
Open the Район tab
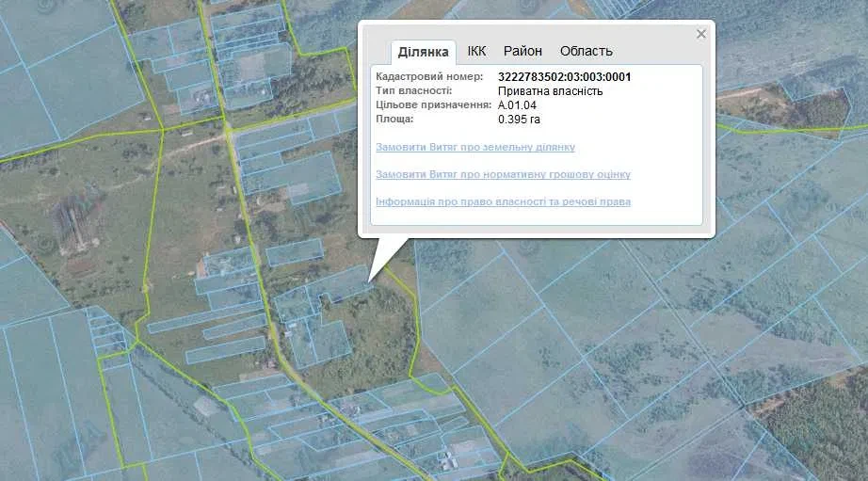pos(522,51)
